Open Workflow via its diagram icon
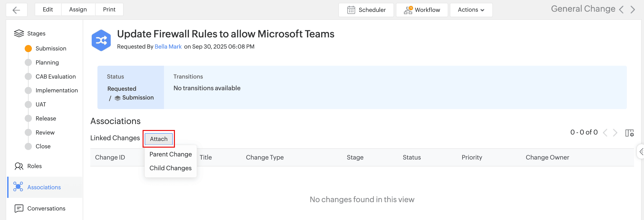This screenshot has width=644, height=220. point(408,10)
